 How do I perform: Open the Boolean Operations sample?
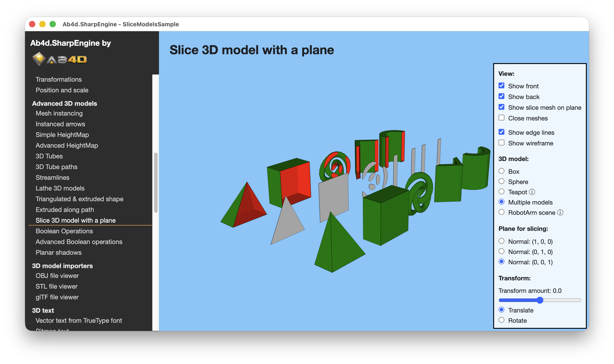pos(64,231)
